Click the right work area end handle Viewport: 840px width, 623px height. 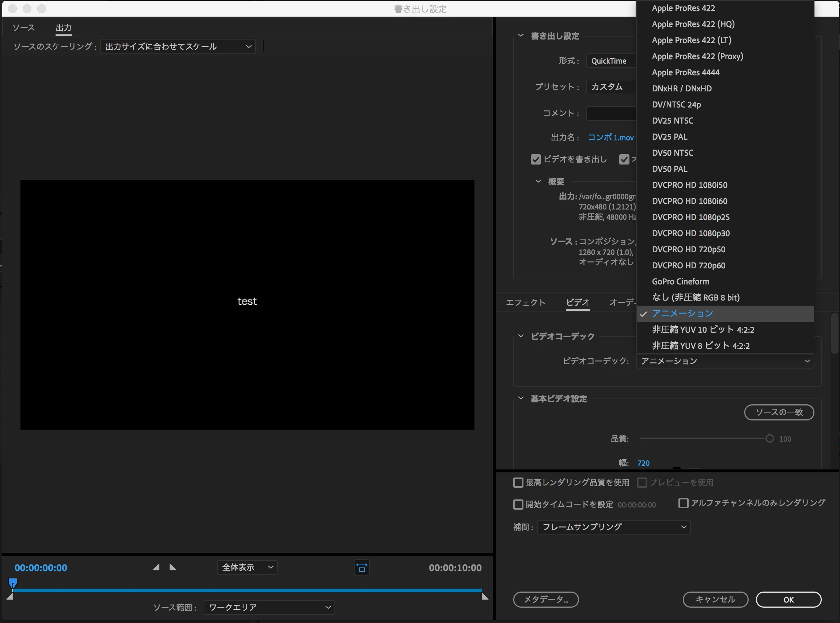(485, 597)
